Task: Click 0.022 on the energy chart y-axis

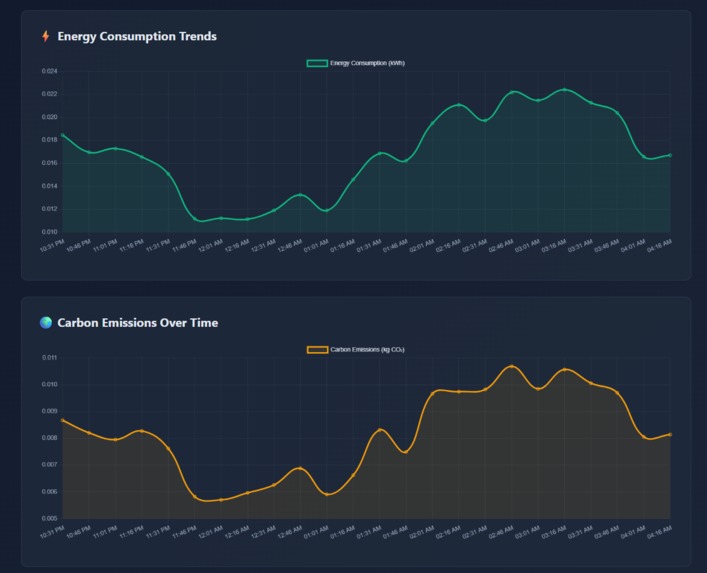Action: pyautogui.click(x=50, y=94)
